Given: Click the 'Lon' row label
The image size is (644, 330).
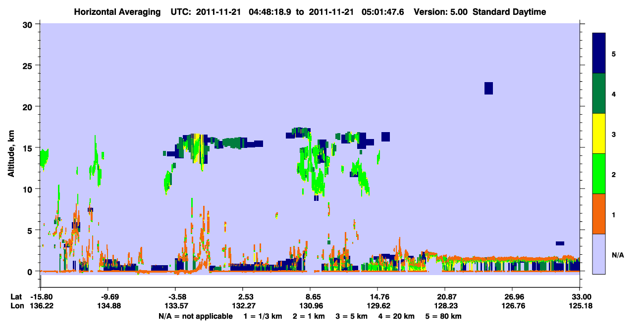Looking at the screenshot, I should pos(17,306).
